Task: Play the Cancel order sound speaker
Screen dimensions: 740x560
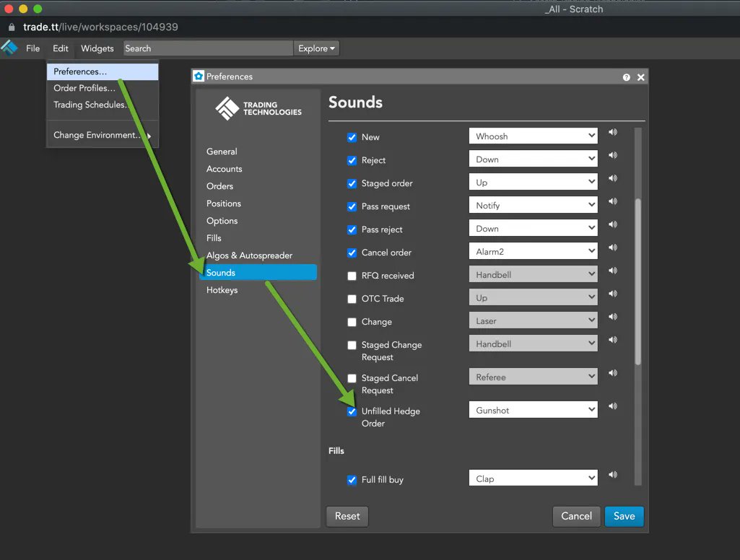Action: 613,248
